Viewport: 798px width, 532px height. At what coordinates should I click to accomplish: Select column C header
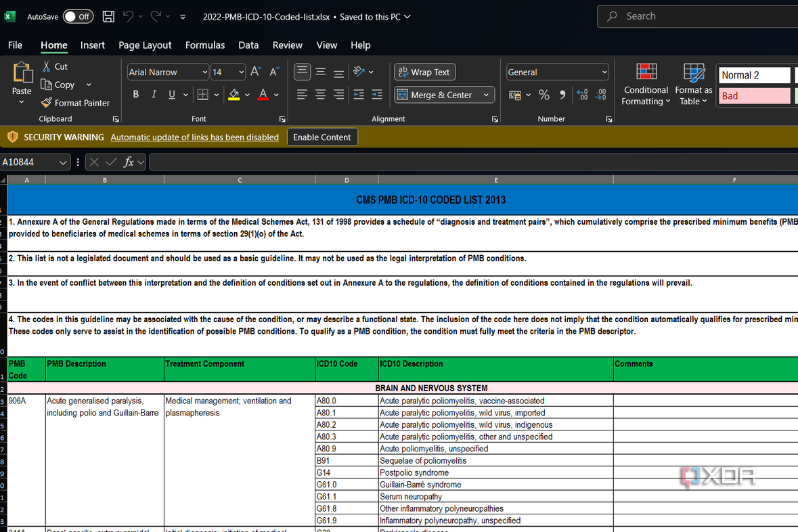point(240,180)
